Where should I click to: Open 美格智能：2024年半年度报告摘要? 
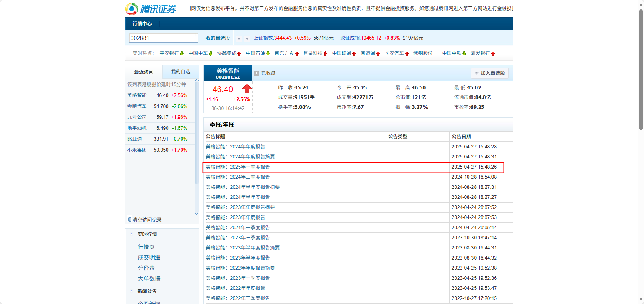[243, 187]
